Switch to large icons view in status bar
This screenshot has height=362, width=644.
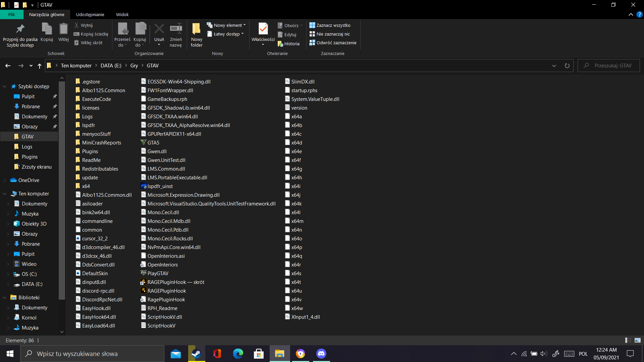(638, 340)
